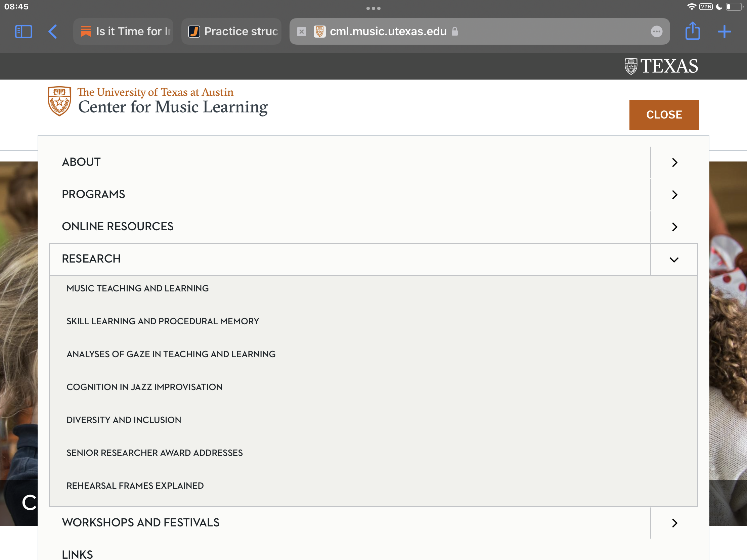Open the ONLINE RESOURCES menu item
747x560 pixels.
point(118,227)
